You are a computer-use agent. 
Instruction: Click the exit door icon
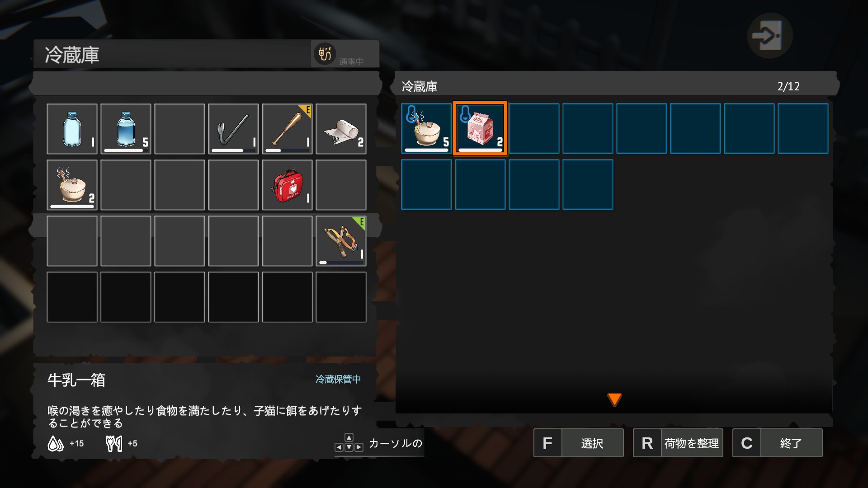click(769, 36)
